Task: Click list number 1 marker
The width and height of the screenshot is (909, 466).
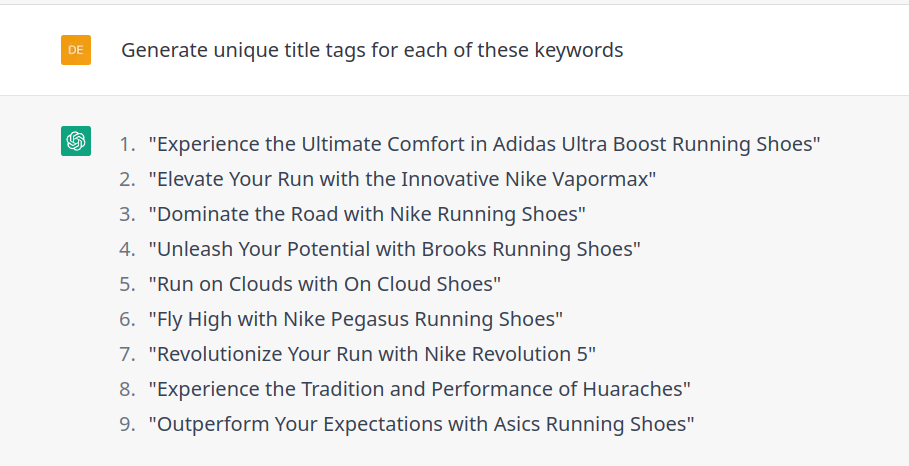Action: click(127, 144)
